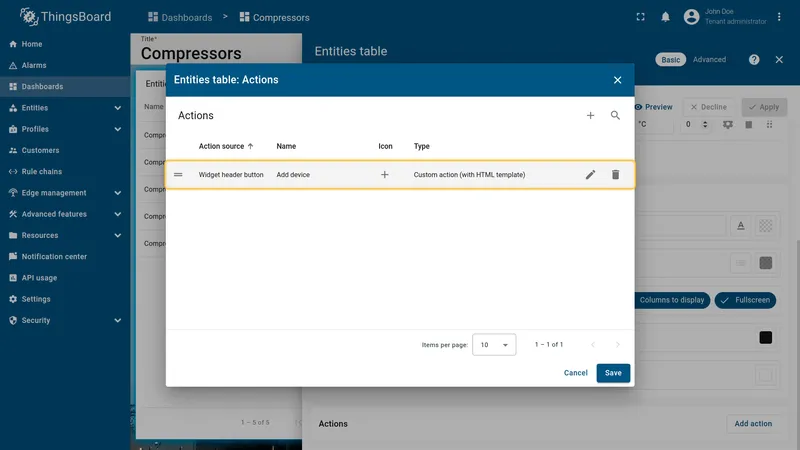Switch to Advanced mode
This screenshot has width=800, height=450.
click(709, 60)
